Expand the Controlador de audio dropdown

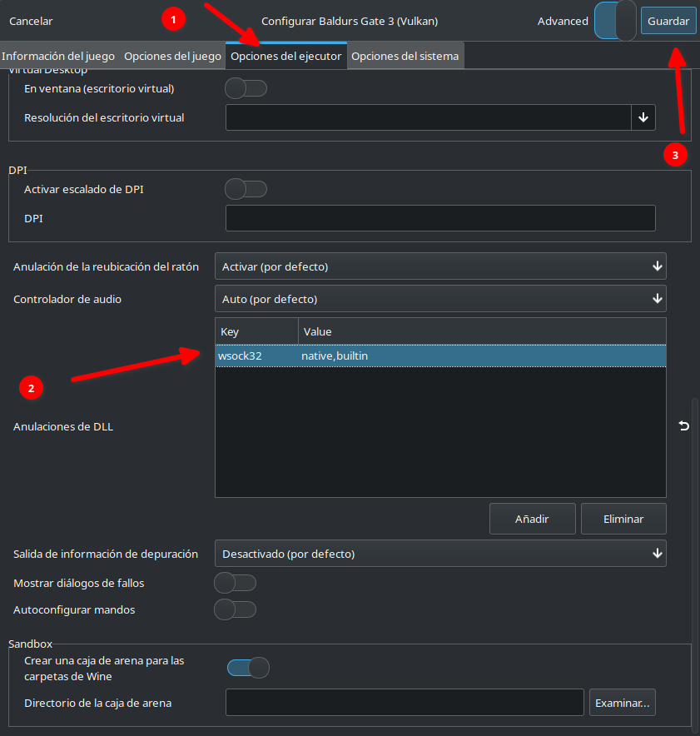(x=440, y=299)
